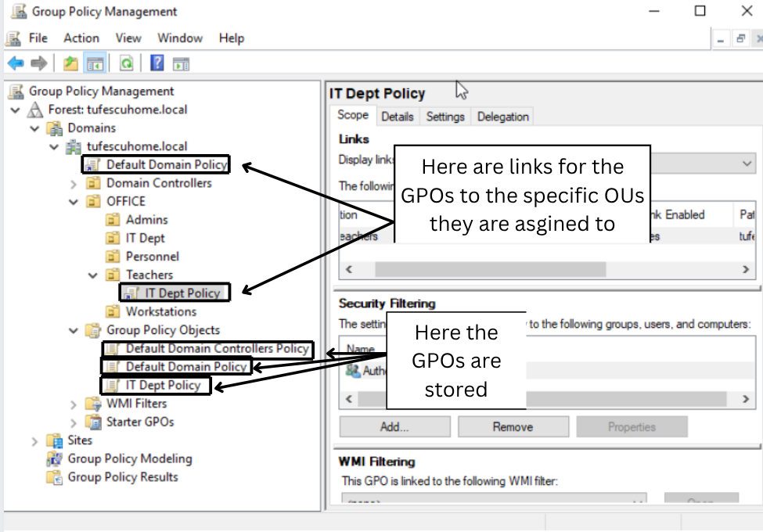Viewport: 763px width, 532px height.
Task: Expand the WMI Filters node
Action: coord(74,404)
